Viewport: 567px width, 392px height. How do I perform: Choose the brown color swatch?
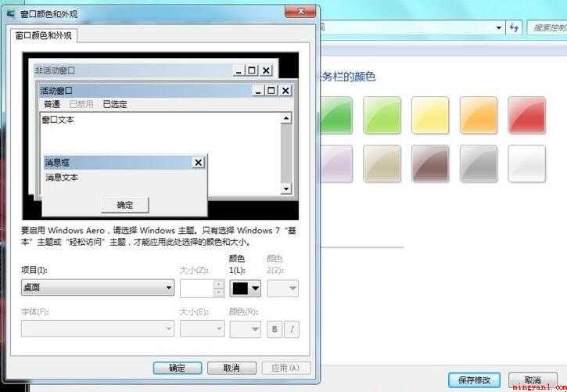pos(430,164)
